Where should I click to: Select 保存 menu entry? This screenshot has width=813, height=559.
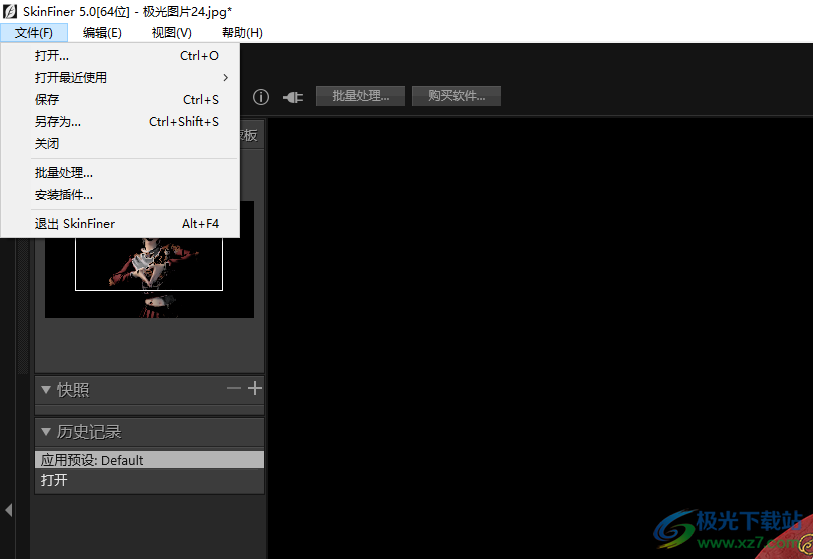[x=120, y=100]
